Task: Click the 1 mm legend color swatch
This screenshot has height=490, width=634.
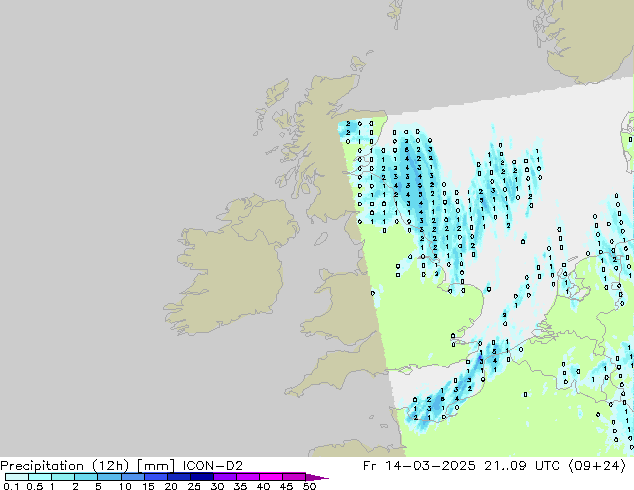Action: click(x=62, y=477)
